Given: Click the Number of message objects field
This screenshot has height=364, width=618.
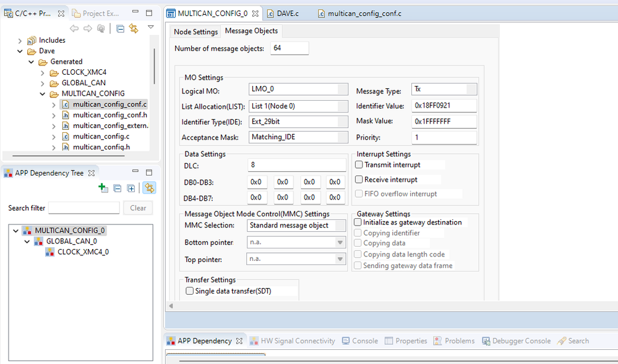Looking at the screenshot, I should click(x=289, y=48).
